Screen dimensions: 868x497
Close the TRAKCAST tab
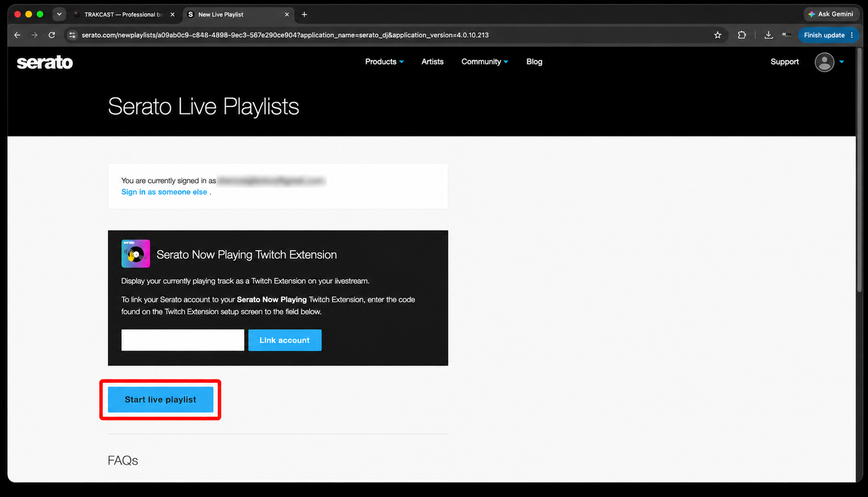(x=173, y=15)
